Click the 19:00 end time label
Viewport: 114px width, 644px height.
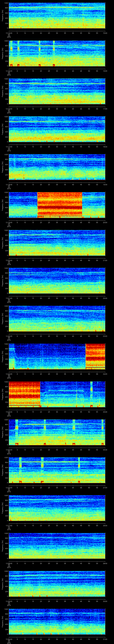coord(105,184)
